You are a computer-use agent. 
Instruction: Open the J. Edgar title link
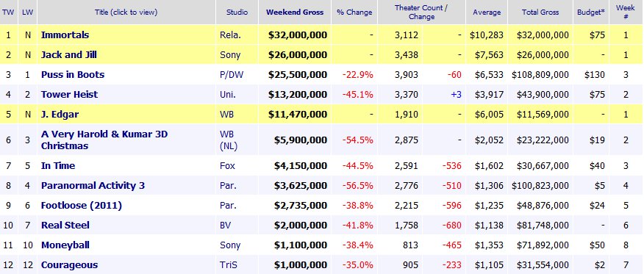point(60,115)
